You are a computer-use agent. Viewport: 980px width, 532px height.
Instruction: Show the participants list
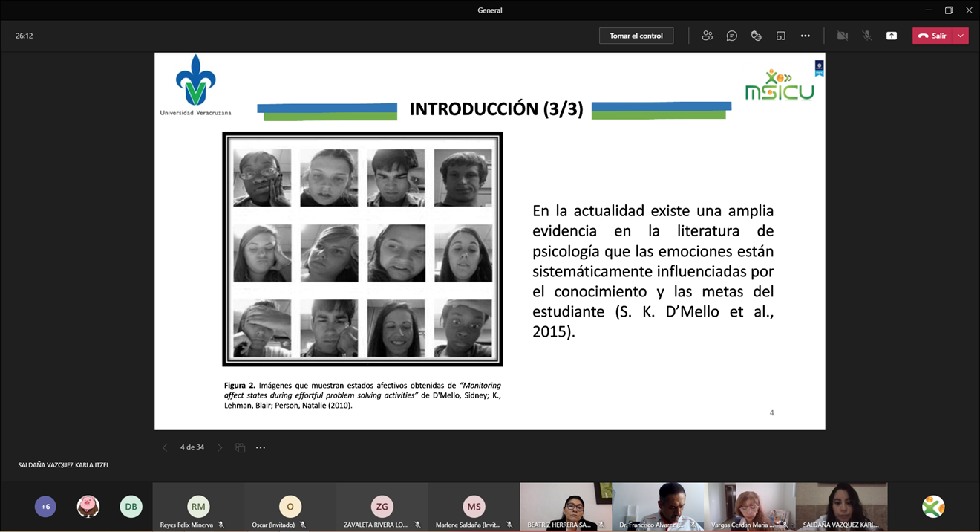[707, 36]
